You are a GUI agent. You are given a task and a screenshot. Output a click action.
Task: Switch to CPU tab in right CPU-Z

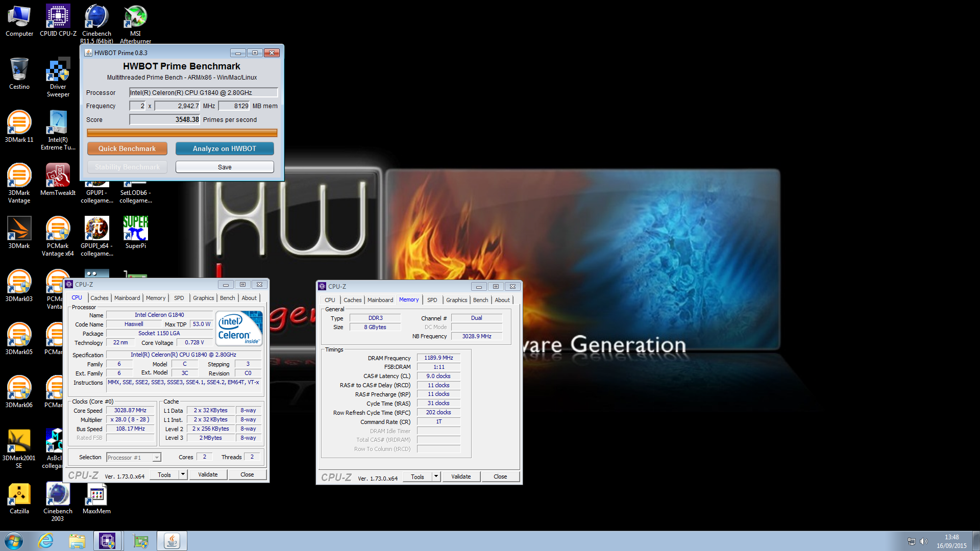tap(330, 300)
